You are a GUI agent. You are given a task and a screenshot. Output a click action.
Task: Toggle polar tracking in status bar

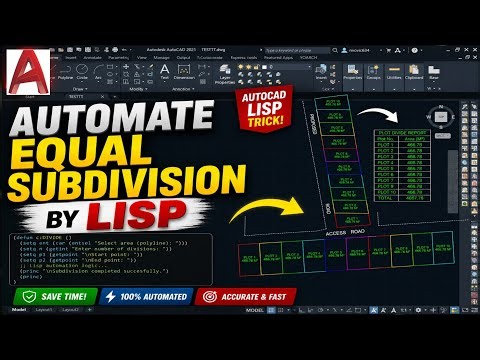tap(320, 310)
